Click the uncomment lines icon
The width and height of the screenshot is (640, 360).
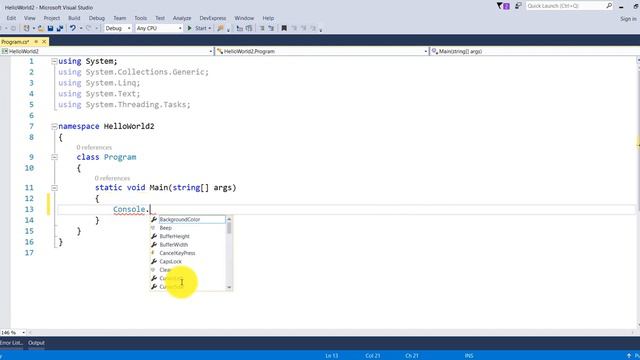click(271, 28)
